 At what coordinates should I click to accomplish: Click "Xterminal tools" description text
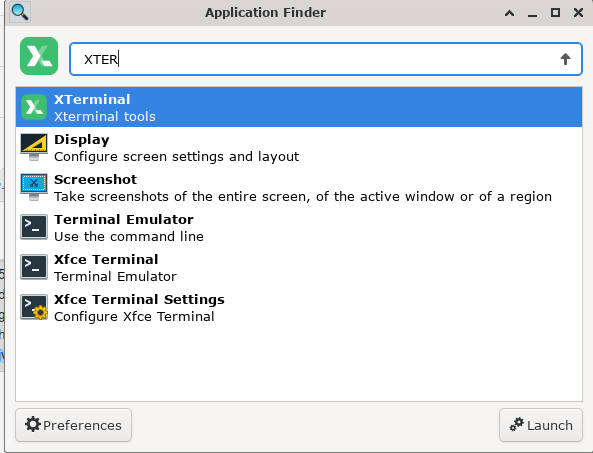coord(105,116)
